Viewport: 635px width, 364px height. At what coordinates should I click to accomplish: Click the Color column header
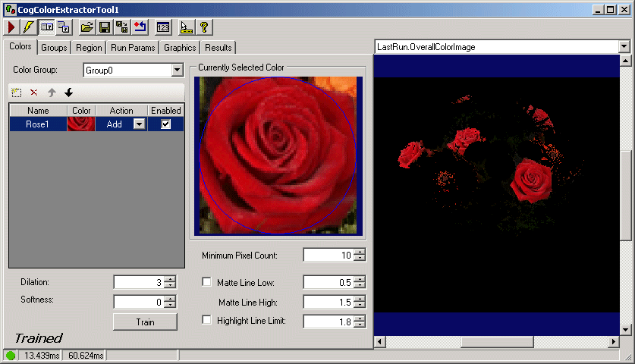[81, 111]
